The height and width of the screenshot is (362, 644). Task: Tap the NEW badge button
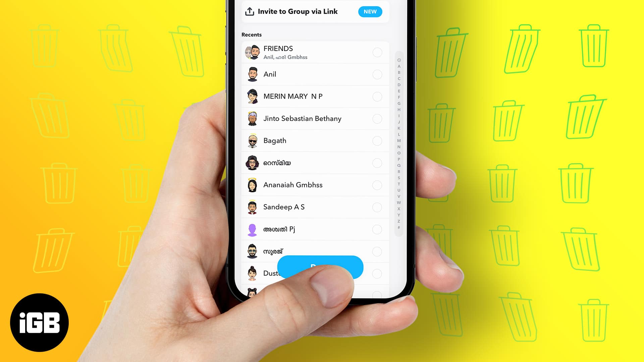tap(370, 11)
